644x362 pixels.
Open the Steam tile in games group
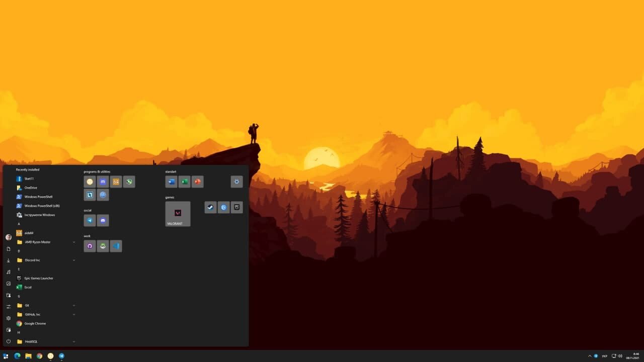pyautogui.click(x=211, y=207)
